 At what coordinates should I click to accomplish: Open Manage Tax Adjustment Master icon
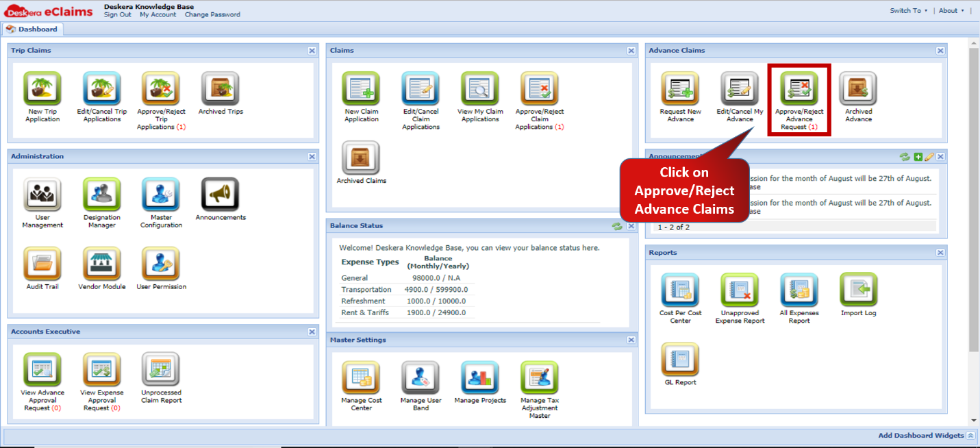click(x=540, y=378)
